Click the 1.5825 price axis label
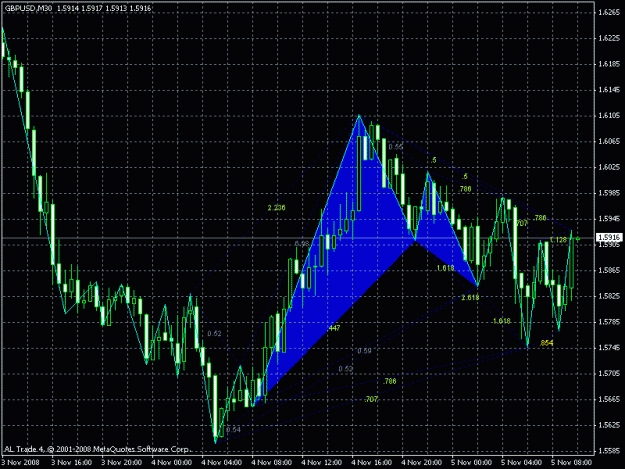Screen dimensions: 625x469 [x=609, y=296]
